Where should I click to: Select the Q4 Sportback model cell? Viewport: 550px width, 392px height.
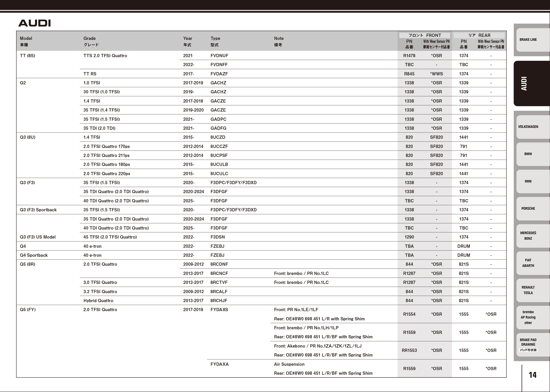click(34, 255)
